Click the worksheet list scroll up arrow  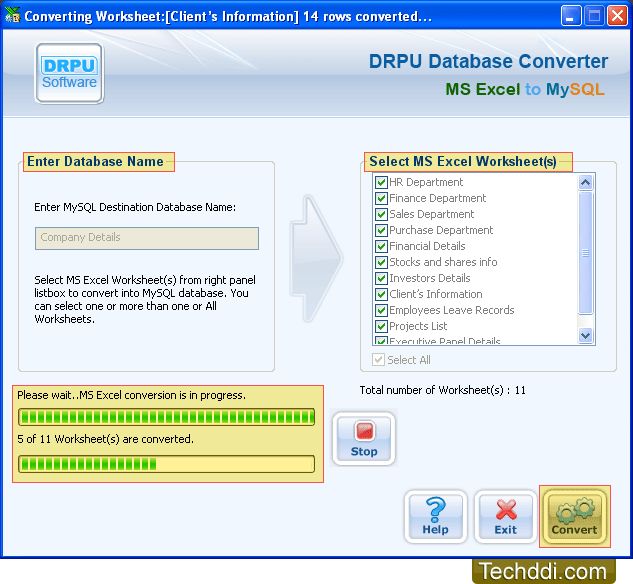pyautogui.click(x=585, y=182)
